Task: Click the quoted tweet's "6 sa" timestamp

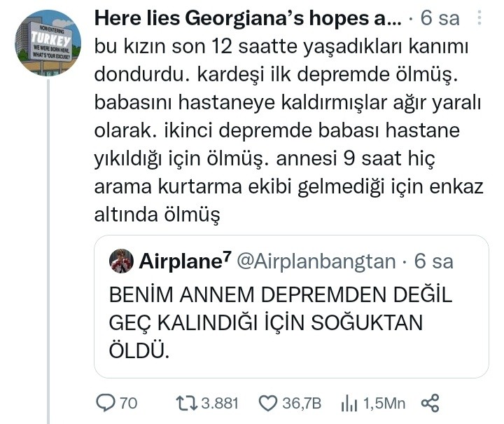Action: 434,261
